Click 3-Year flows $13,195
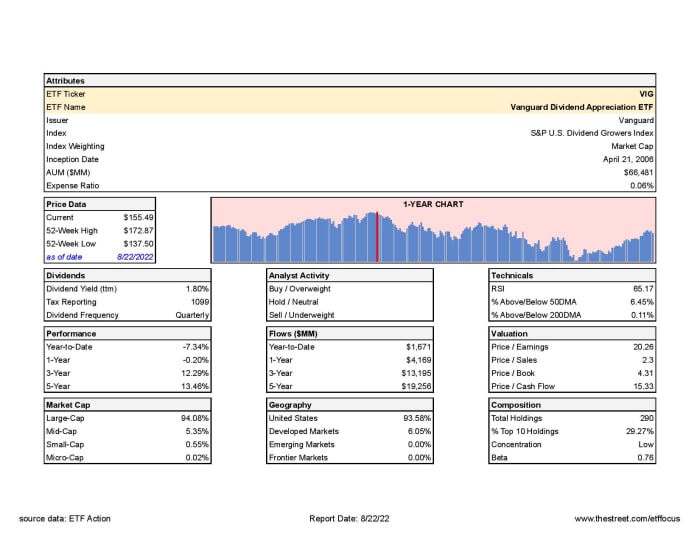 click(416, 373)
